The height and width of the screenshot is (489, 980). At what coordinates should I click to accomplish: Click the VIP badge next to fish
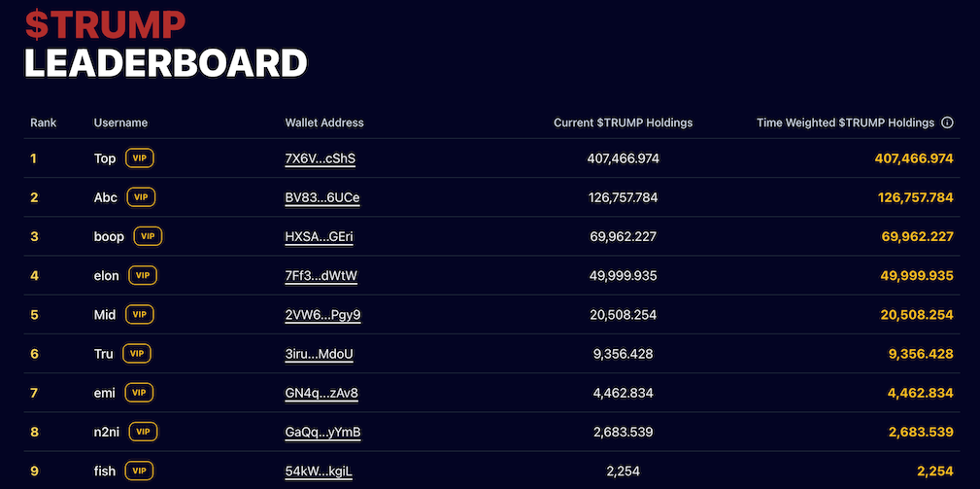point(139,471)
